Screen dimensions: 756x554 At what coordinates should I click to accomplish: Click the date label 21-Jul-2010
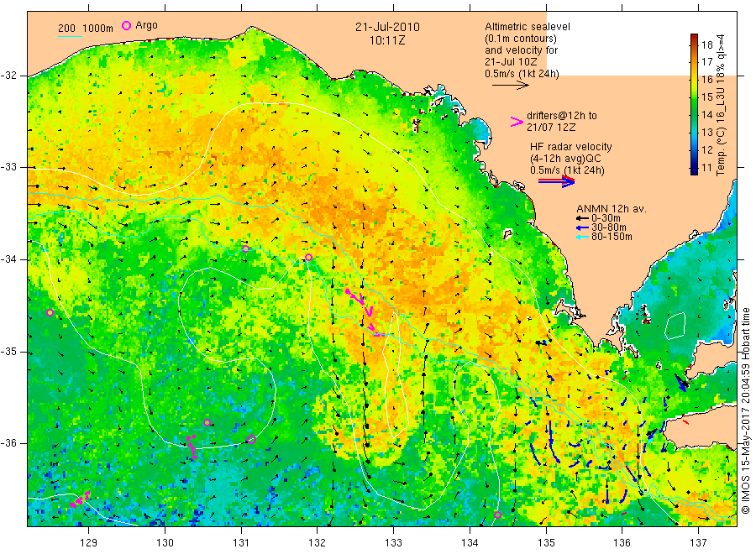point(387,27)
